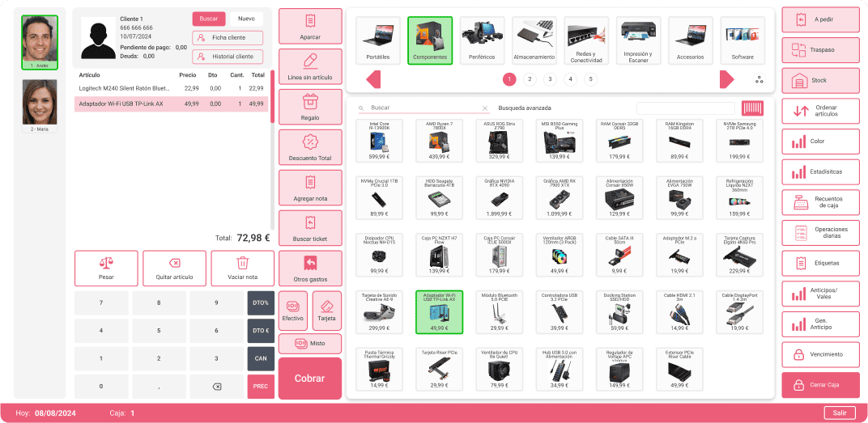
Task: Click the Cobrar button
Action: point(310,379)
